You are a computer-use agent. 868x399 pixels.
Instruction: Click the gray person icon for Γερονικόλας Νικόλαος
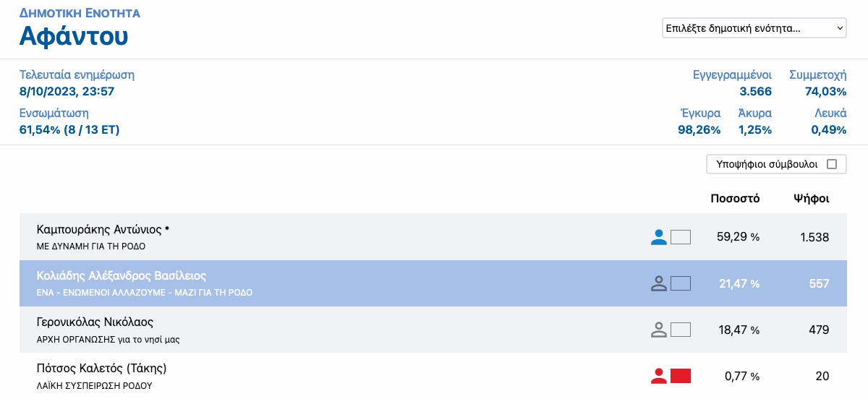(658, 330)
